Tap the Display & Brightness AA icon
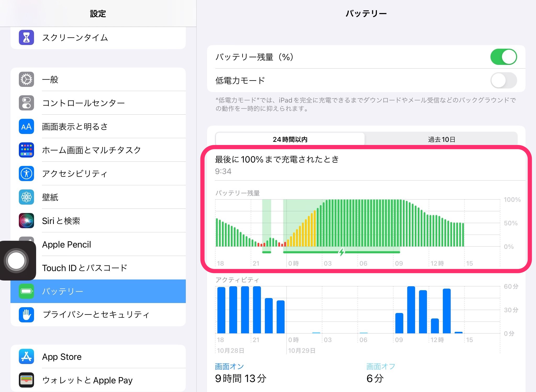Screen dimensions: 536x392 26,126
